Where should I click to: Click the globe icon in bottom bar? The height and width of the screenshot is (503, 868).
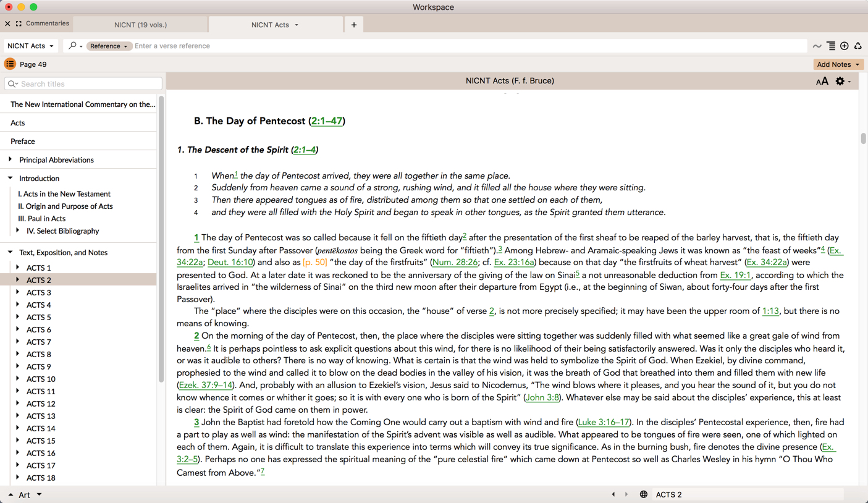[x=643, y=494]
